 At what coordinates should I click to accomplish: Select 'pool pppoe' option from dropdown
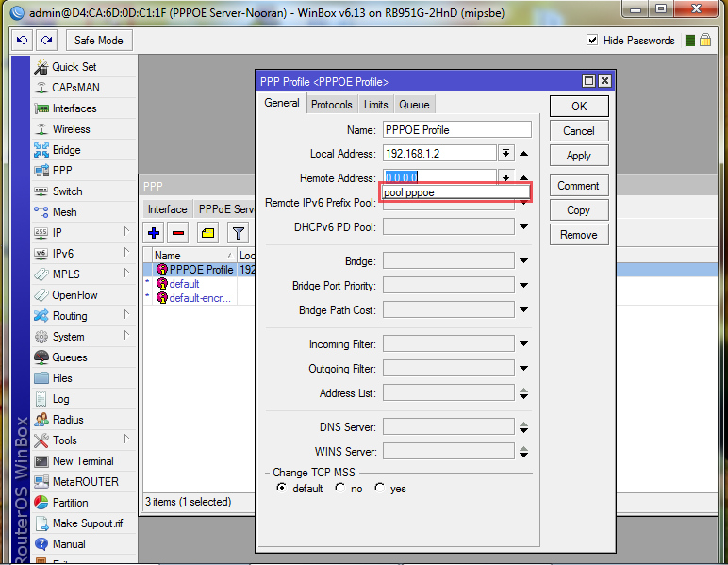455,192
